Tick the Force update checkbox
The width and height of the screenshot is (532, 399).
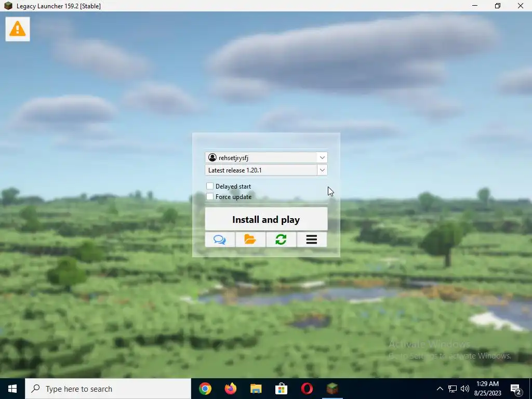(210, 196)
